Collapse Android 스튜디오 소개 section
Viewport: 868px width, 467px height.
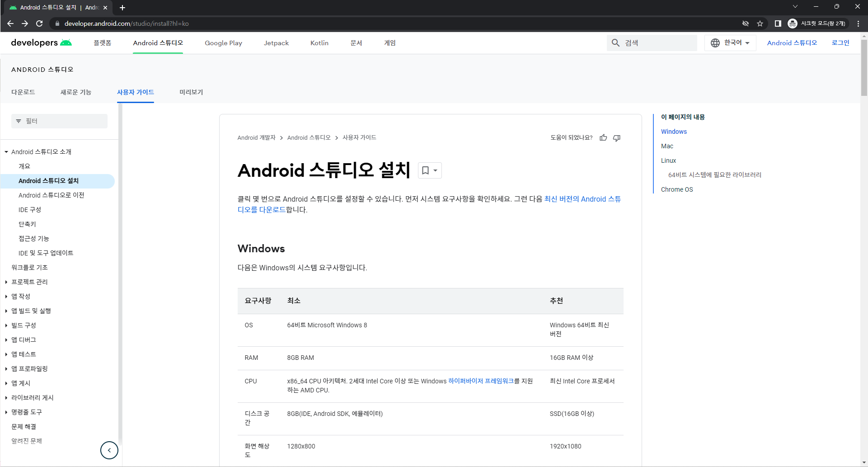pos(6,152)
